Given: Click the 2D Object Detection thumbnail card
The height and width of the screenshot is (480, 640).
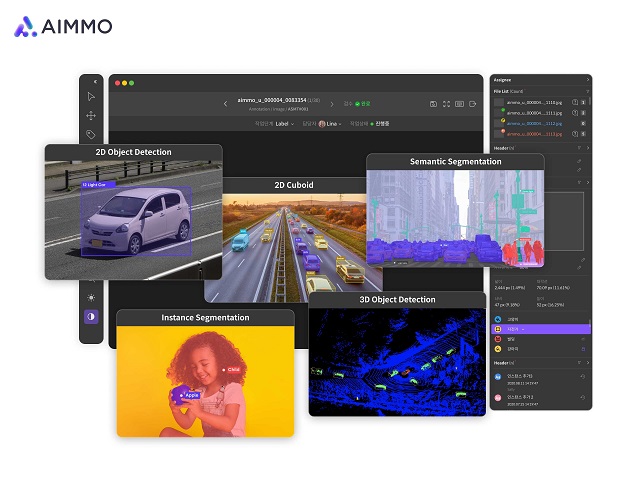Looking at the screenshot, I should [x=133, y=212].
